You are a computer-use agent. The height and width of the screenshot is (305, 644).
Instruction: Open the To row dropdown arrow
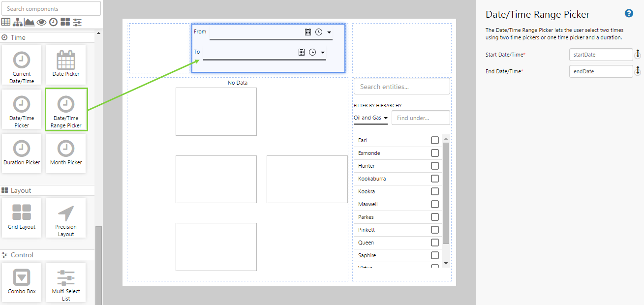(323, 53)
